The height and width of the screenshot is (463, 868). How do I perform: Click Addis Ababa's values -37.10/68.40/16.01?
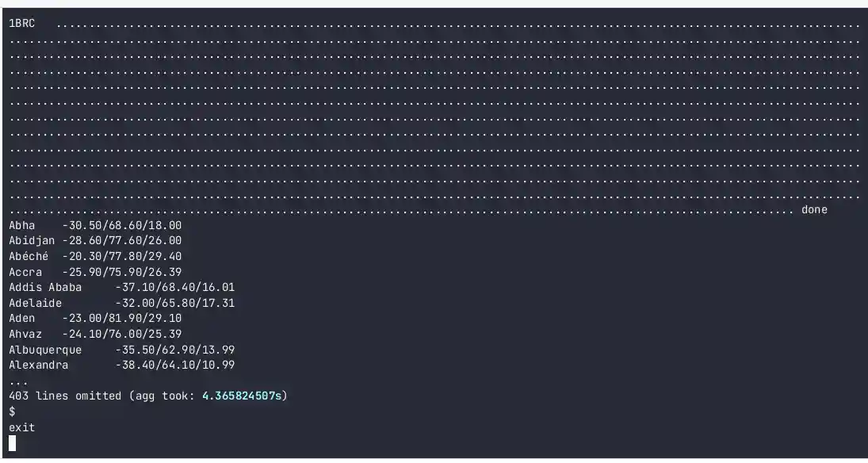174,288
